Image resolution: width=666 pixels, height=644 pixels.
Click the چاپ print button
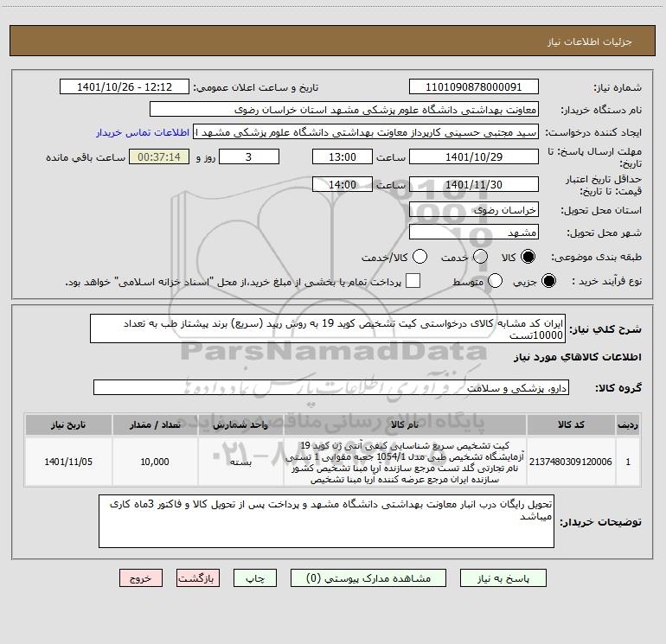pyautogui.click(x=255, y=578)
